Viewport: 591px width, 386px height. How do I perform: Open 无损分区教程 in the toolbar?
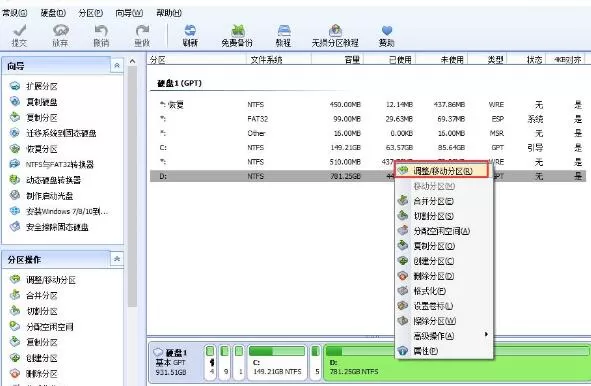(x=335, y=35)
